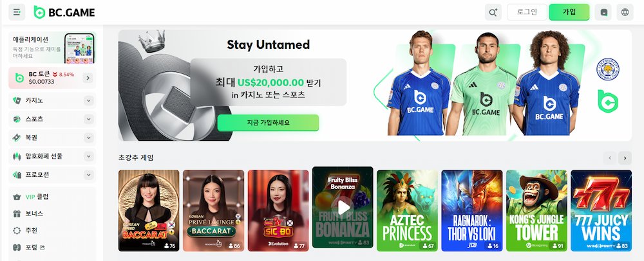This screenshot has width=644, height=261.
Task: Expand the 프로모션 section chevron
Action: (x=89, y=175)
